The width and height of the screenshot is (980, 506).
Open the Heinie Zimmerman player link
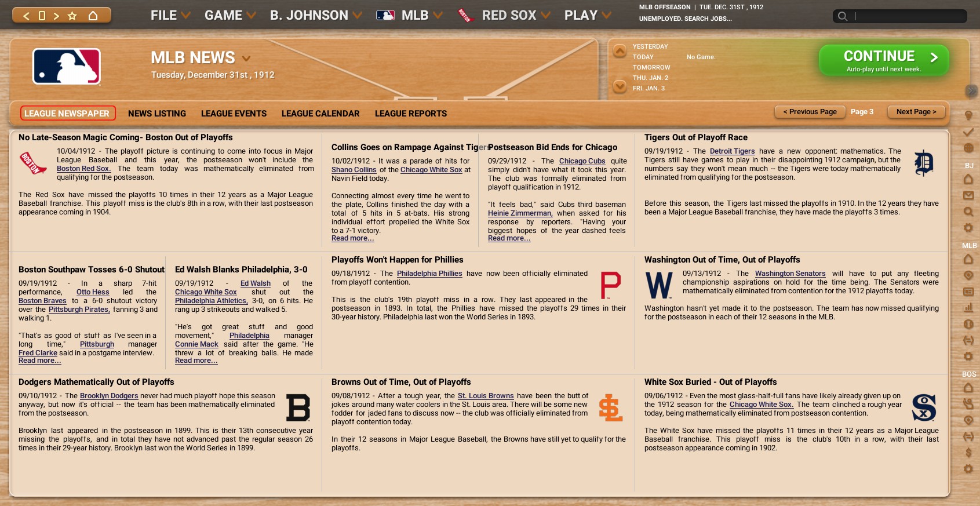520,213
